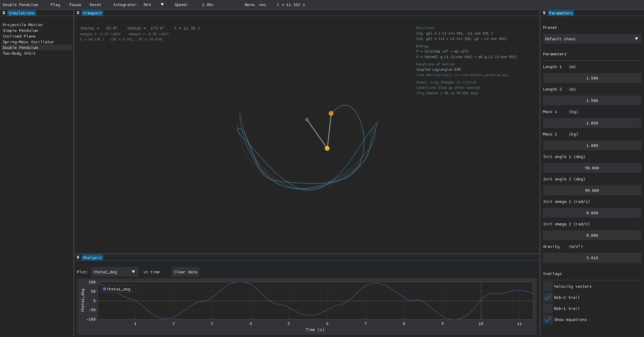
Task: Enable Velocity vectors overlay
Action: point(548,286)
